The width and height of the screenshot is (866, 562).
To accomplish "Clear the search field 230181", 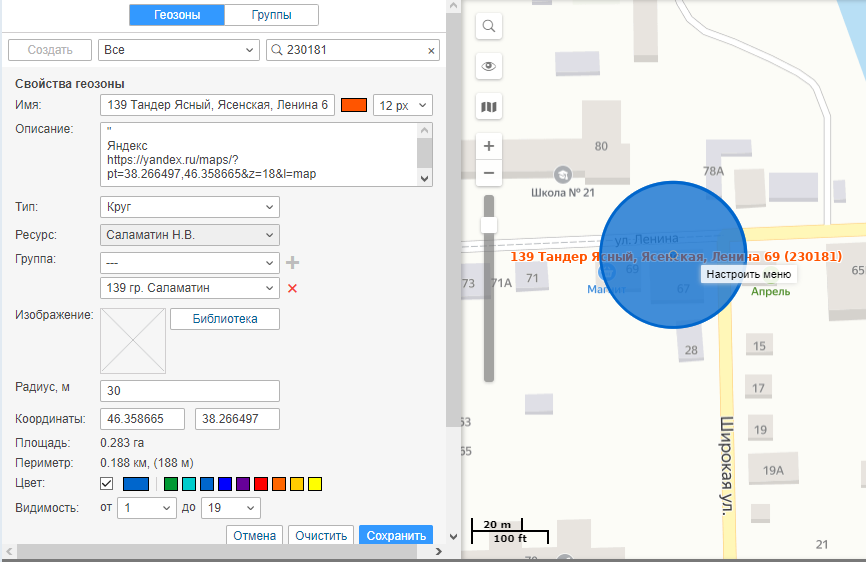I will coord(431,51).
